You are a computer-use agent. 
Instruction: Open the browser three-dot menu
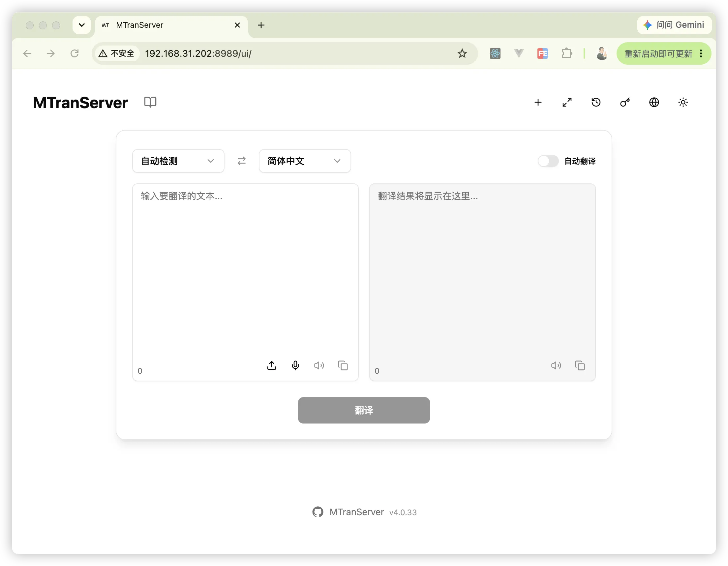pos(701,53)
